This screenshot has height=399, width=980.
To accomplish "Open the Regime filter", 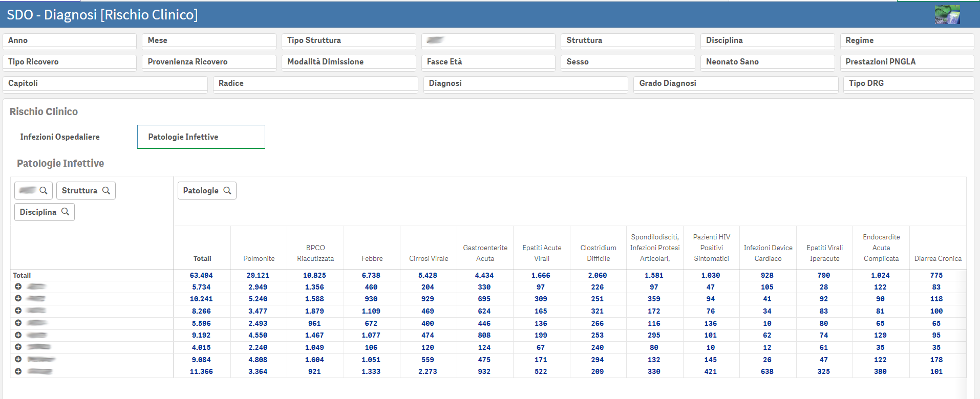I will (907, 40).
